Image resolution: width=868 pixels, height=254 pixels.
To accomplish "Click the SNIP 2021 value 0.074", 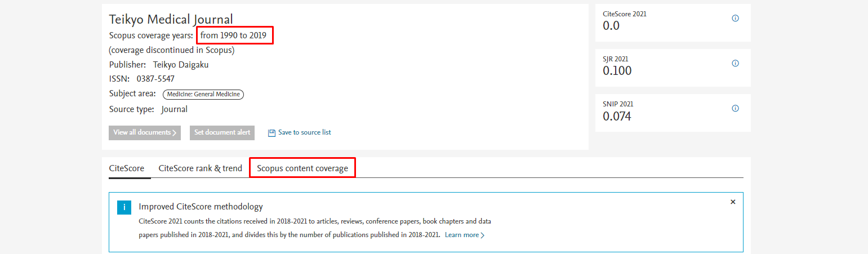I will click(x=617, y=117).
